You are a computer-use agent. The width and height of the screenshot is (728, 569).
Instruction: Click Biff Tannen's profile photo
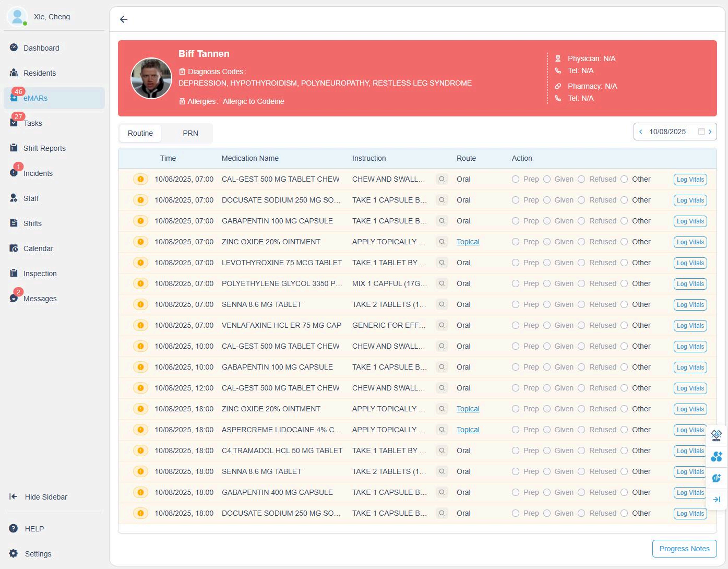click(x=151, y=78)
